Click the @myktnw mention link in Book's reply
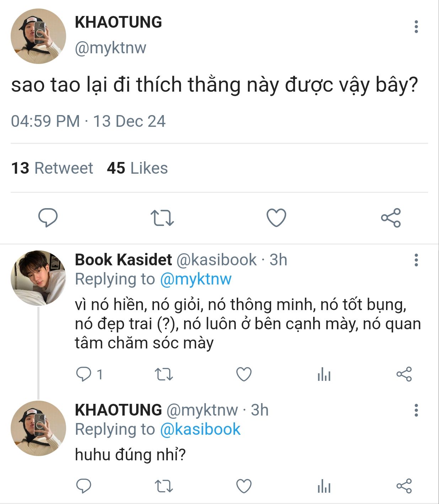This screenshot has height=504, width=439. 196,279
